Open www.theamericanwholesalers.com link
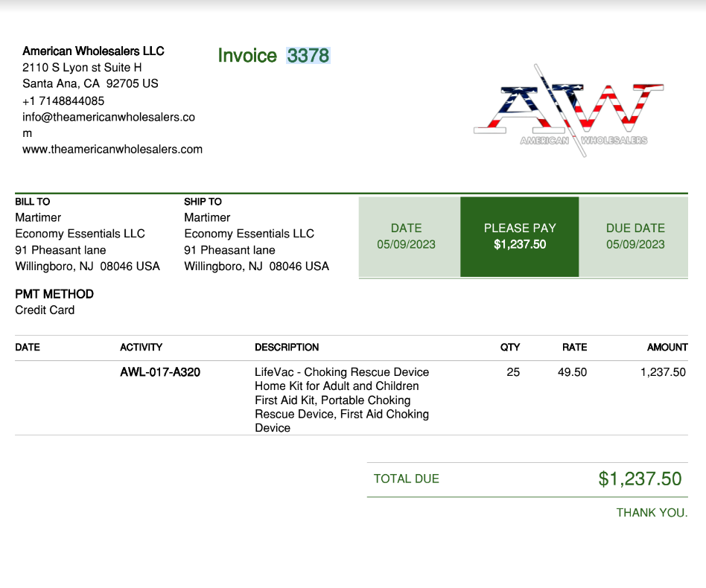 pyautogui.click(x=112, y=150)
